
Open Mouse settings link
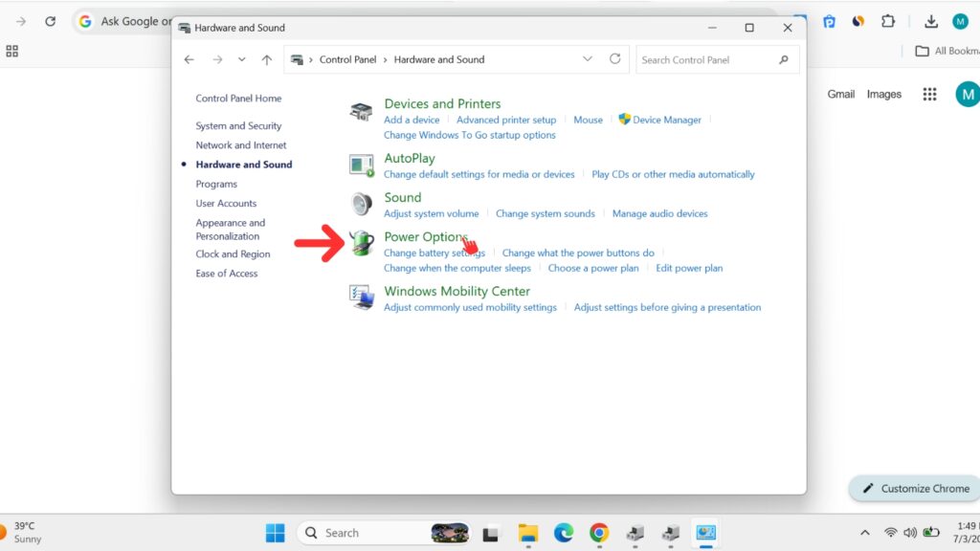coord(589,120)
